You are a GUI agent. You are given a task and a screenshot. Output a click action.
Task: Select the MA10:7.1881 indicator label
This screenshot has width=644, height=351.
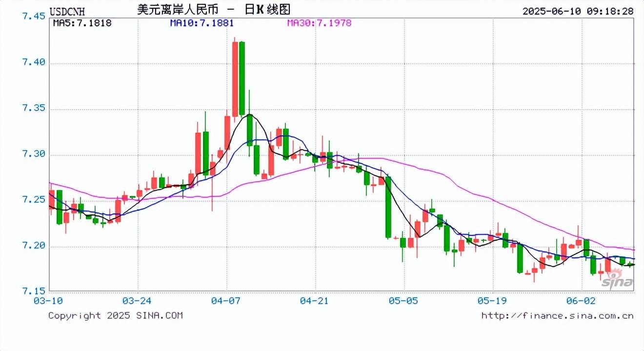coord(202,23)
